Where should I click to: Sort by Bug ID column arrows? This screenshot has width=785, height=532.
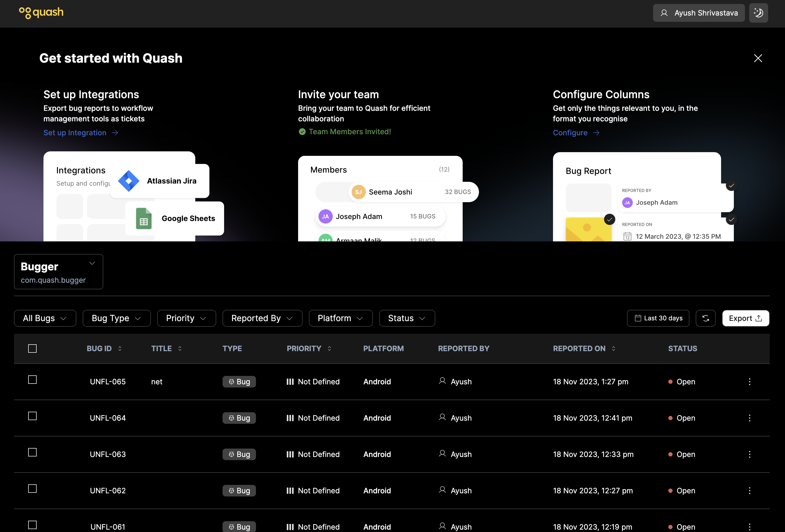tap(120, 348)
